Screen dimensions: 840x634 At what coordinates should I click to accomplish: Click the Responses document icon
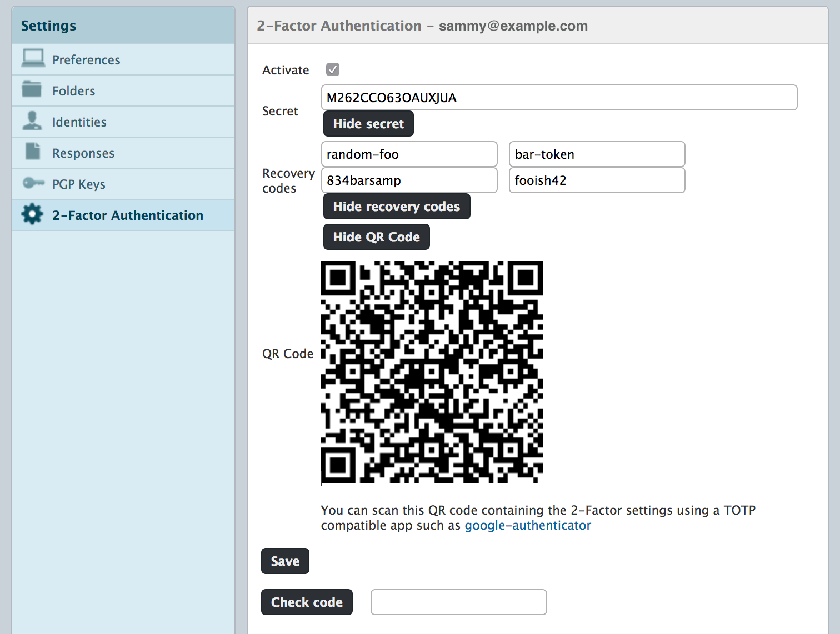click(33, 151)
